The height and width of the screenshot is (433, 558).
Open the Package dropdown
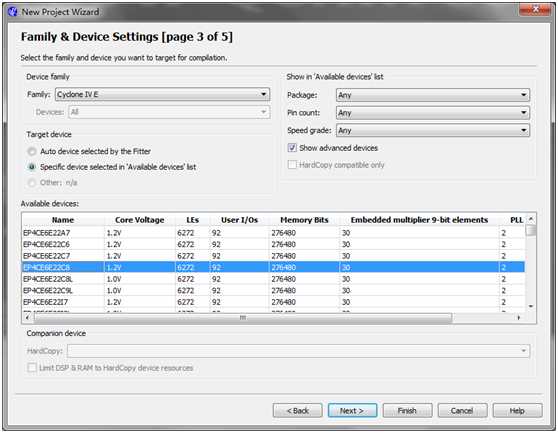tap(433, 95)
